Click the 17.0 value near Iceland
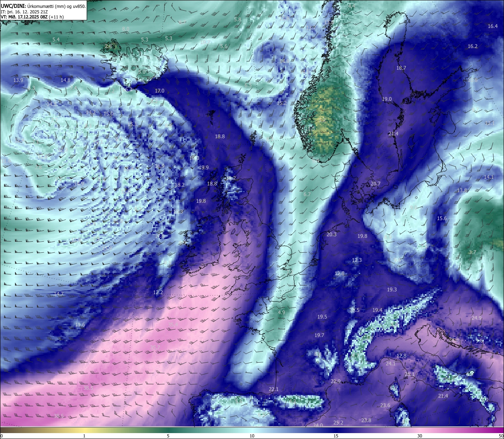 [x=159, y=91]
